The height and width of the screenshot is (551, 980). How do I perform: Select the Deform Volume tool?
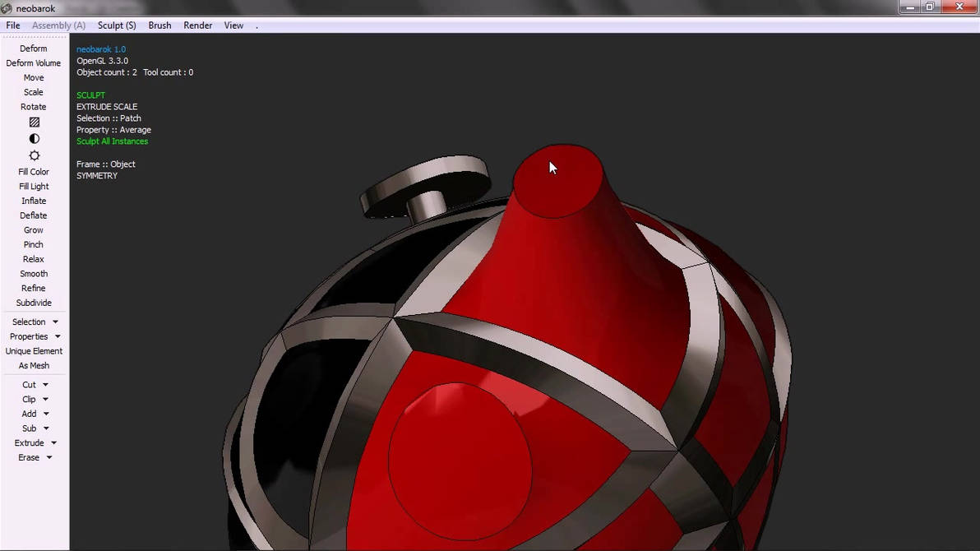pyautogui.click(x=33, y=63)
